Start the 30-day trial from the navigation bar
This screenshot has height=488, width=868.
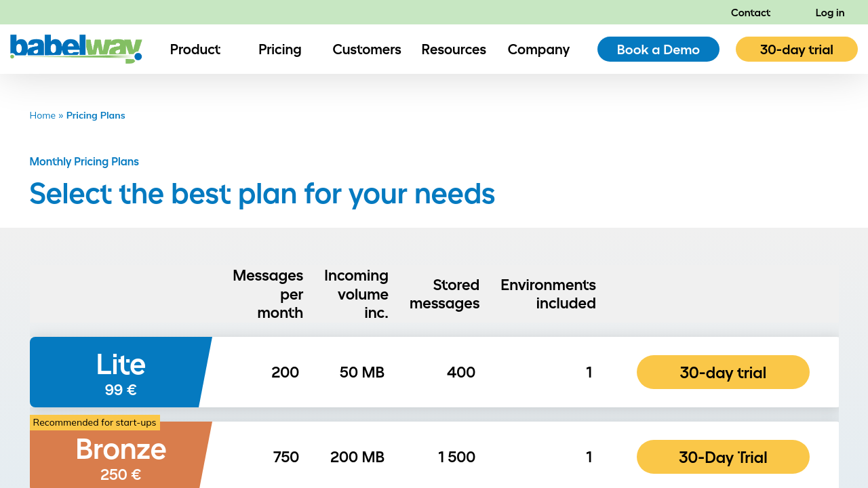click(796, 49)
